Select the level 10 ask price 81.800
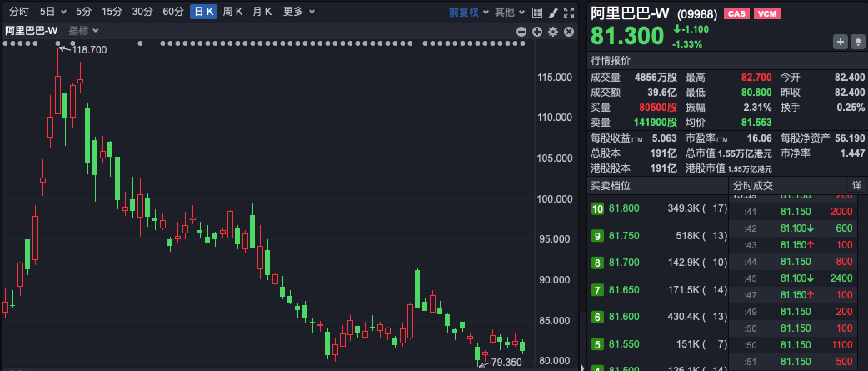868x371 pixels. click(624, 208)
